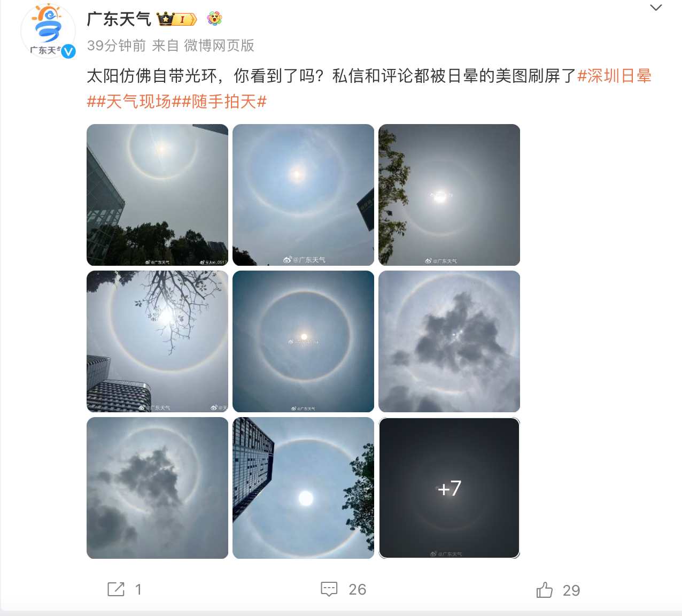Screen dimensions: 682x616
Task: Click the 39分钟前 timestamp
Action: pyautogui.click(x=117, y=45)
